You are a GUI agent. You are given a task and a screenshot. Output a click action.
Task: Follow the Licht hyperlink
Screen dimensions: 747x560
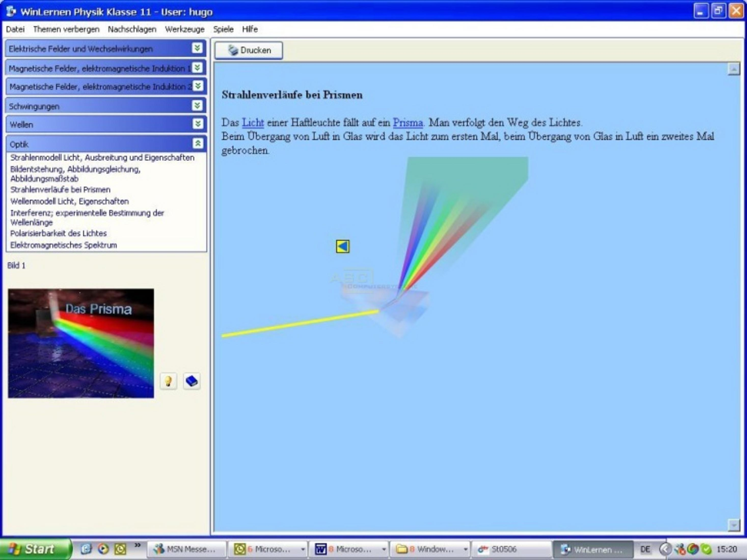point(253,122)
